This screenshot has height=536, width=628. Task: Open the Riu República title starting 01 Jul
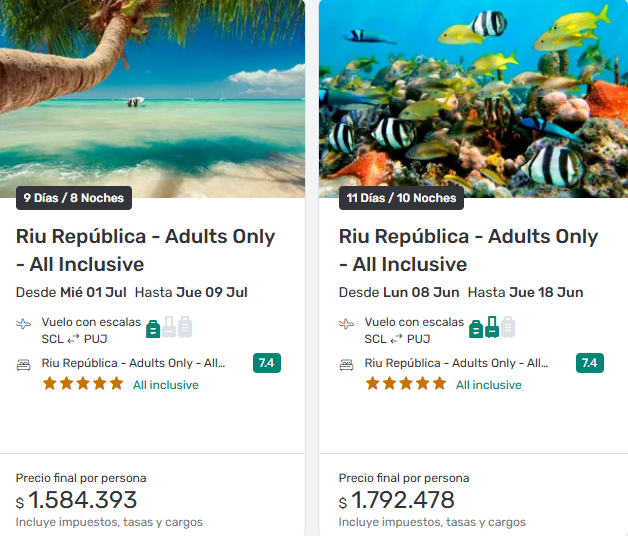[145, 250]
